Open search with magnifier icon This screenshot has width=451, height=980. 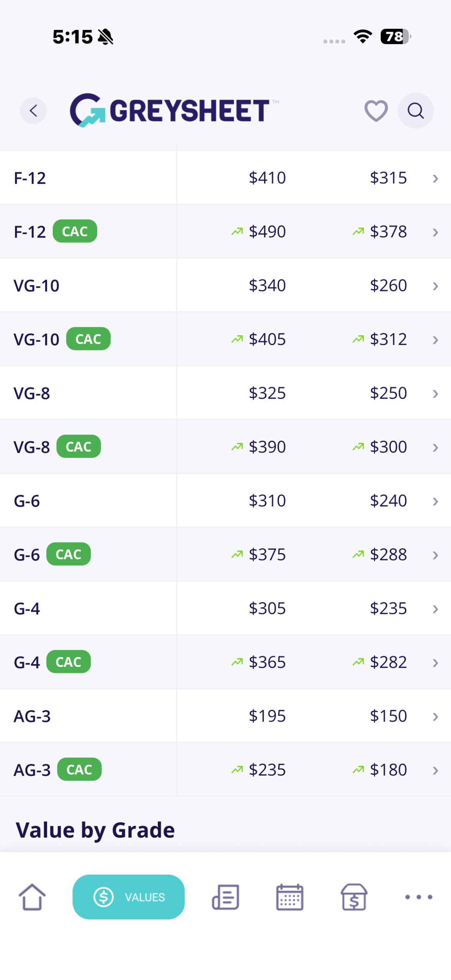[415, 111]
